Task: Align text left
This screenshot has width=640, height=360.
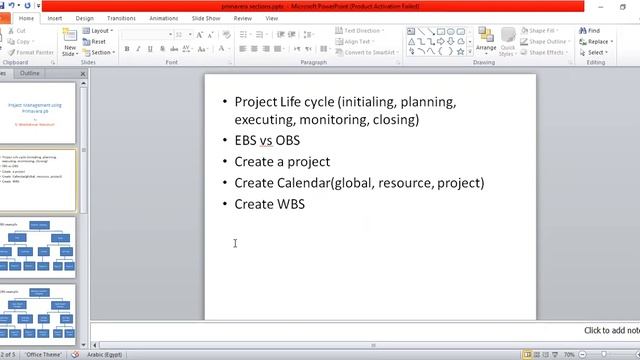Action: point(243,49)
